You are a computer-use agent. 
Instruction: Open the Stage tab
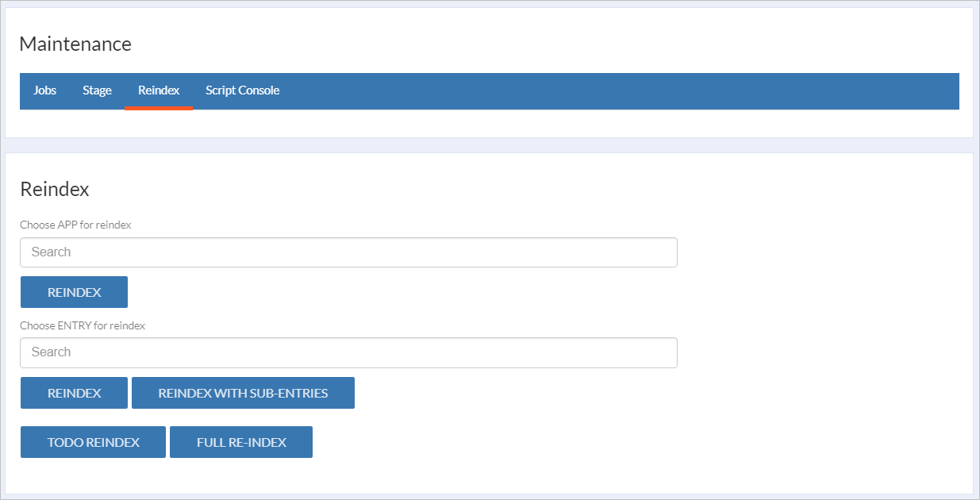[97, 90]
